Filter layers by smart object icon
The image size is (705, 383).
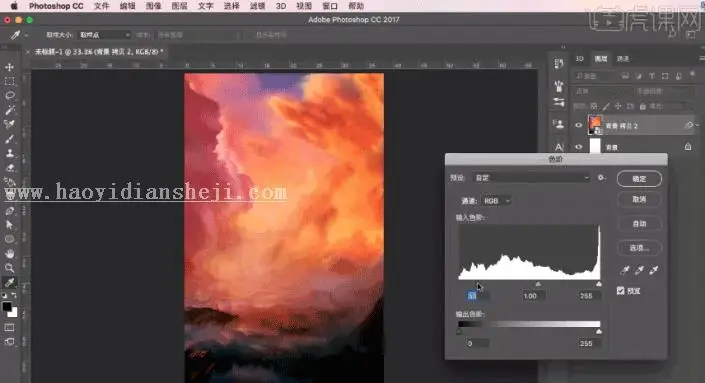point(678,76)
